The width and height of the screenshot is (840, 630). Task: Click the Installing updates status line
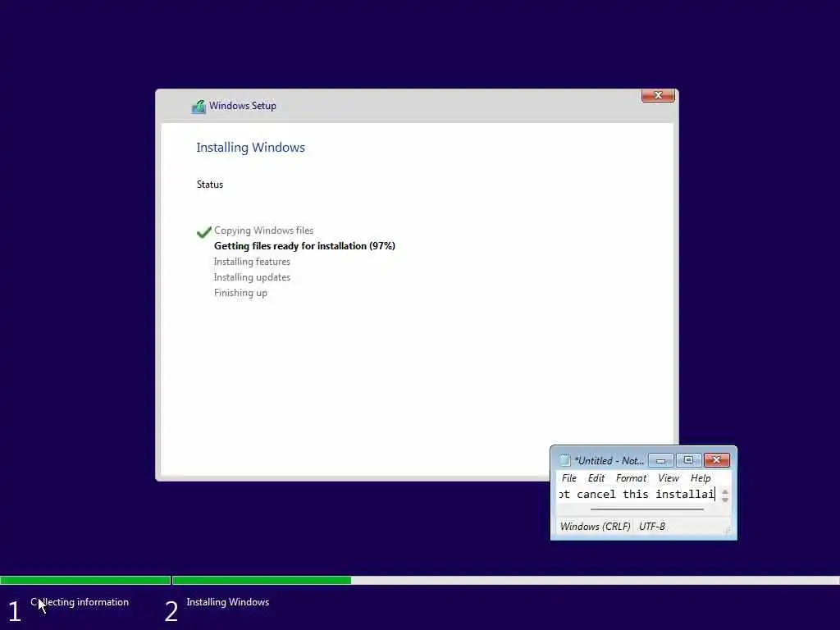pos(252,277)
